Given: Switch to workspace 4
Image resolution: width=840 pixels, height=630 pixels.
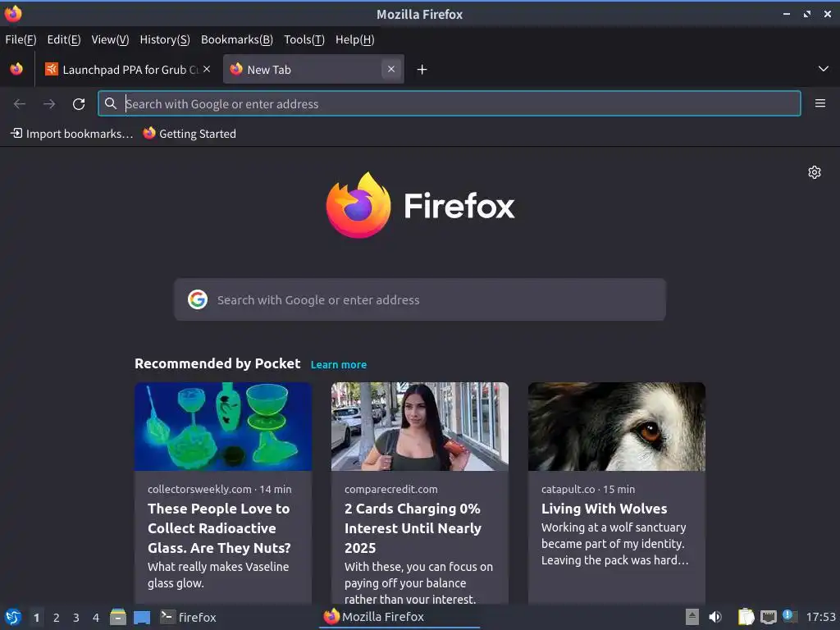Looking at the screenshot, I should (x=96, y=618).
